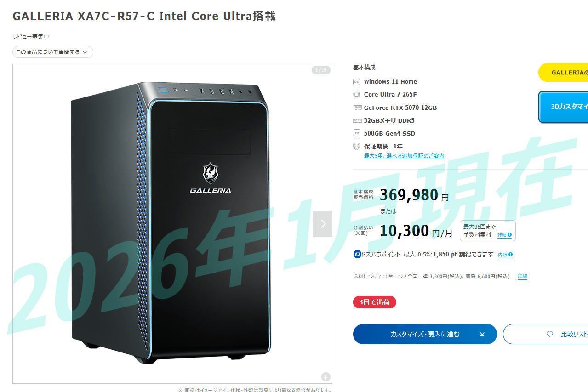This screenshot has height=392, width=588.
Task: Click the SSD storage spec icon
Action: coord(356,133)
